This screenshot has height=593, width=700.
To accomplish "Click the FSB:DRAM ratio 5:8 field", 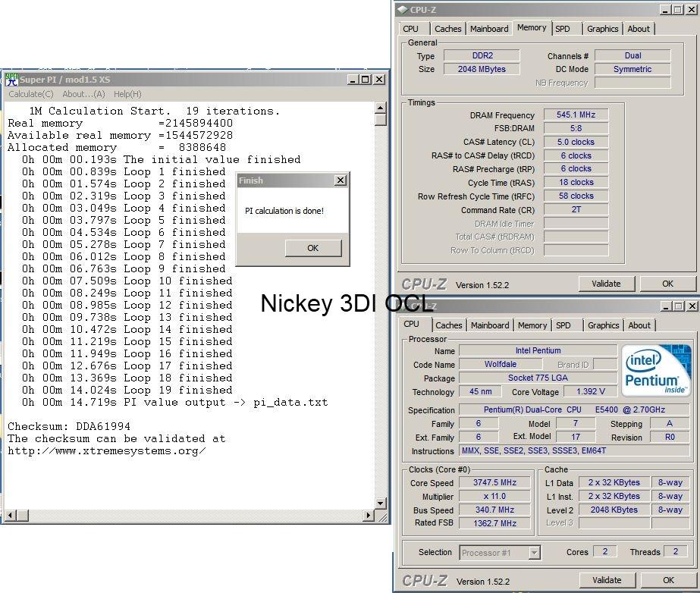I will [x=576, y=128].
